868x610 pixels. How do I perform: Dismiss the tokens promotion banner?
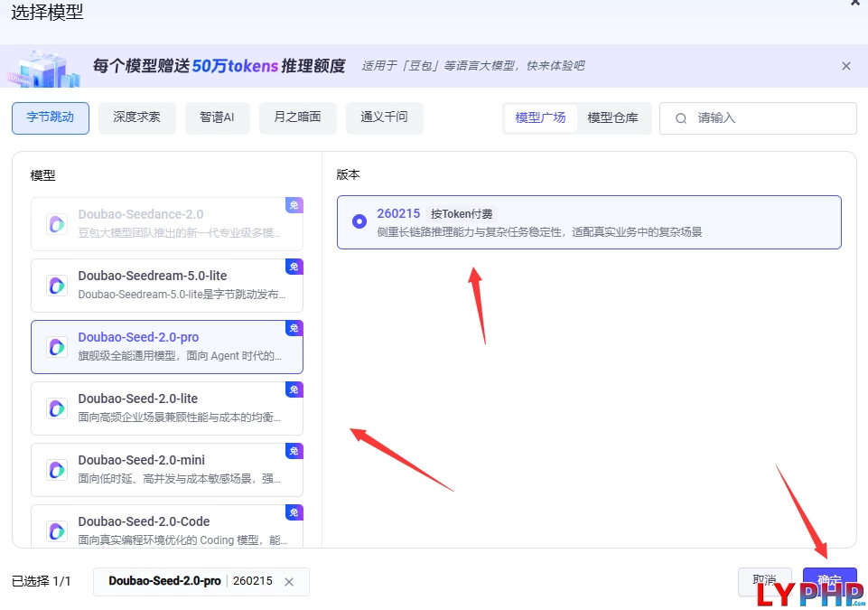845,65
